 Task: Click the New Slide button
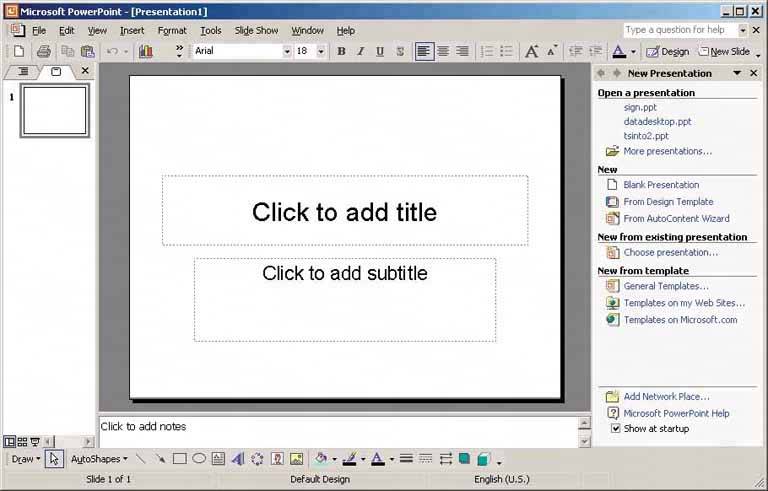(x=724, y=51)
